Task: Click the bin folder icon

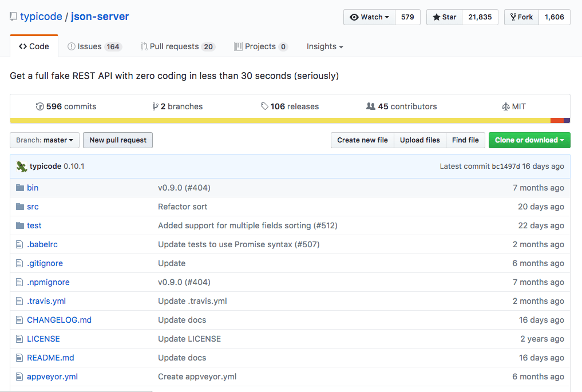Action: pos(20,188)
